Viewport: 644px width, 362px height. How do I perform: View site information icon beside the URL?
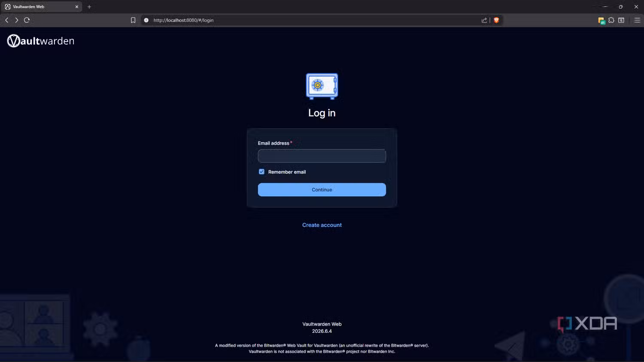(x=146, y=20)
